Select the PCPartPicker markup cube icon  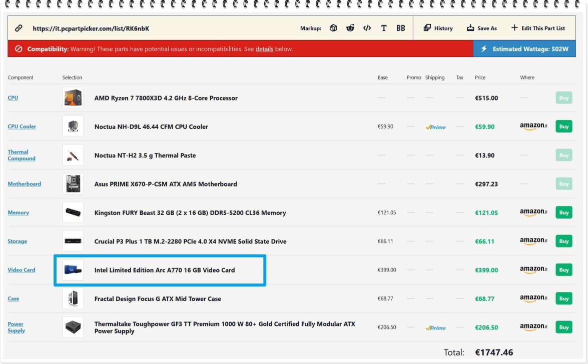333,28
